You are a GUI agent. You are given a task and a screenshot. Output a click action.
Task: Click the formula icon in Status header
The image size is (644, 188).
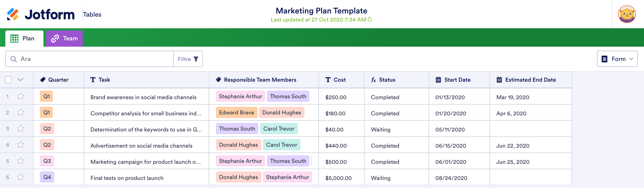(374, 80)
